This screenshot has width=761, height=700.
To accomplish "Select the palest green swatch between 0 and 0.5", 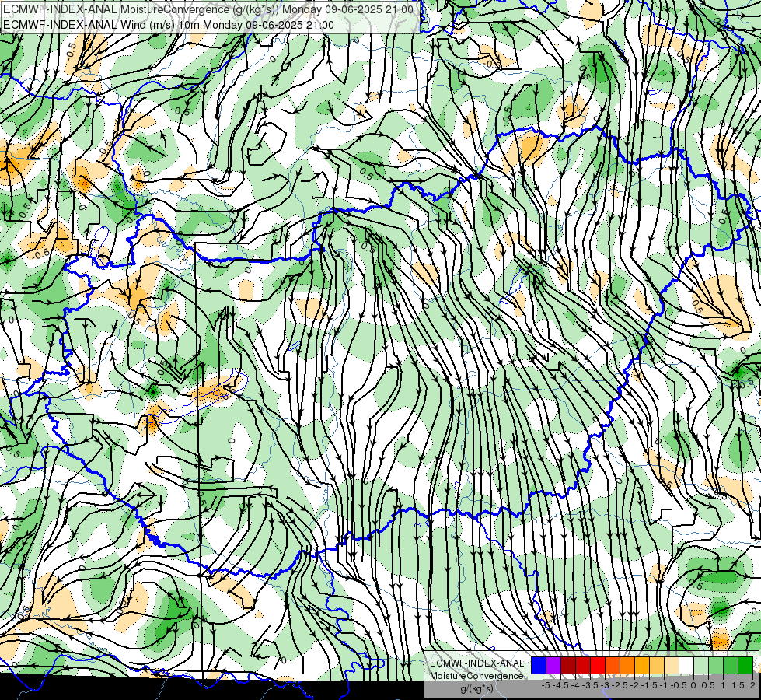I will tap(701, 666).
